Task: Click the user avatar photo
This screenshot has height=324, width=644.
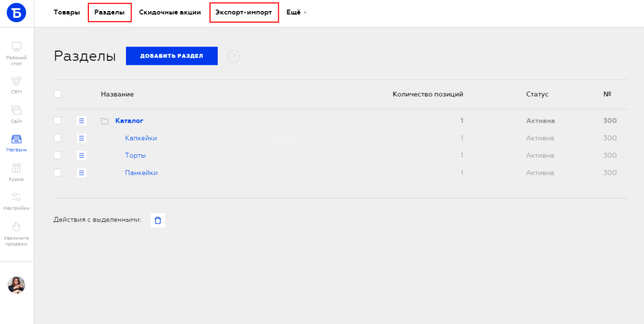Action: click(x=17, y=285)
